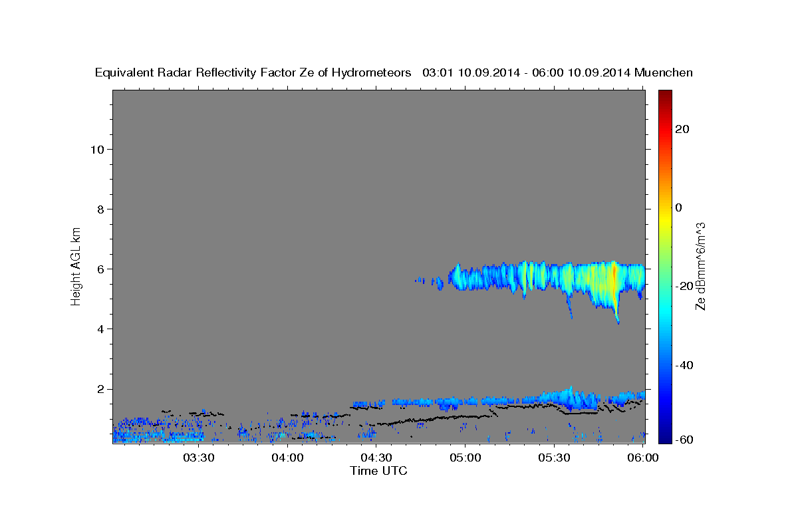The width and height of the screenshot is (798, 532).
Task: Click the dark blue bottom of the colorbar
Action: [x=665, y=436]
